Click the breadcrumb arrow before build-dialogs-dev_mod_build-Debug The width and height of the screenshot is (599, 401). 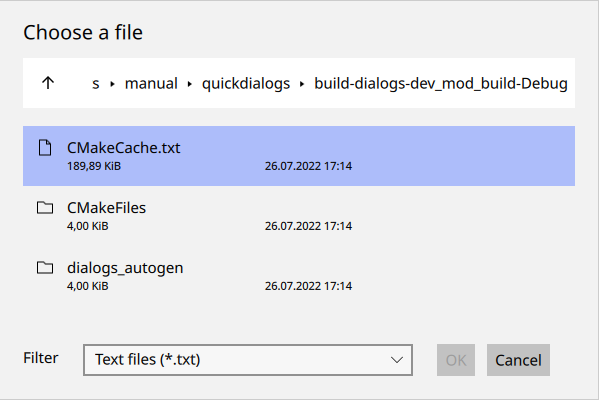(302, 84)
